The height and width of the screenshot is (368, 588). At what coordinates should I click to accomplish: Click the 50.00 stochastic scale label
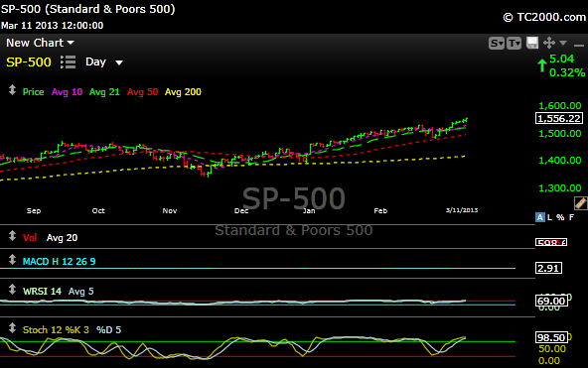(552, 349)
